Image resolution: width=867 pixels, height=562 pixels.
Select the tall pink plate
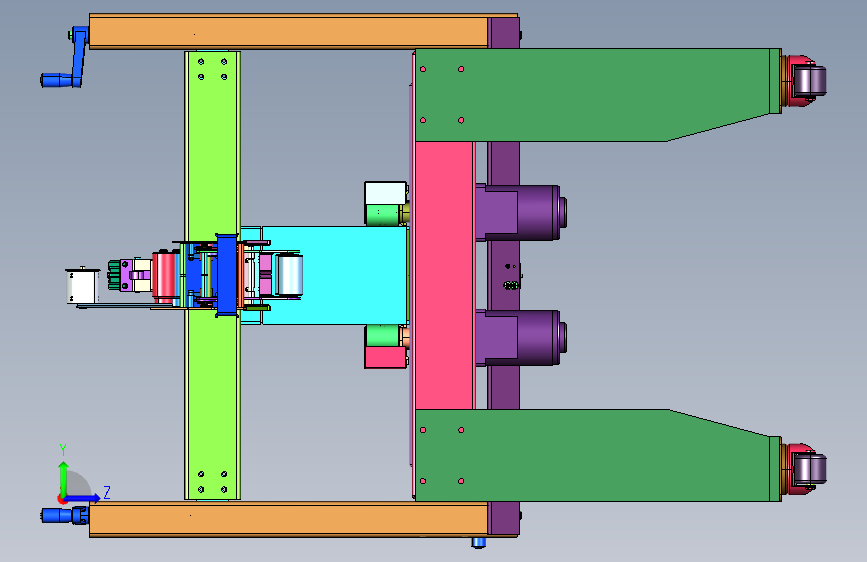[x=445, y=275]
